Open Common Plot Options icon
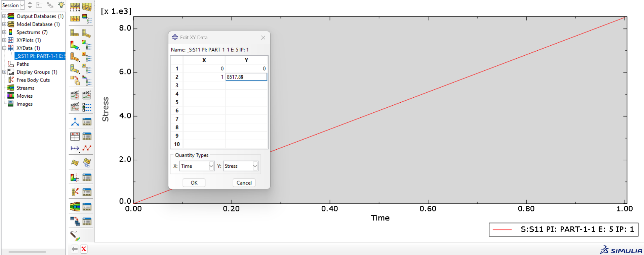This screenshot has width=644, height=255. (75, 6)
